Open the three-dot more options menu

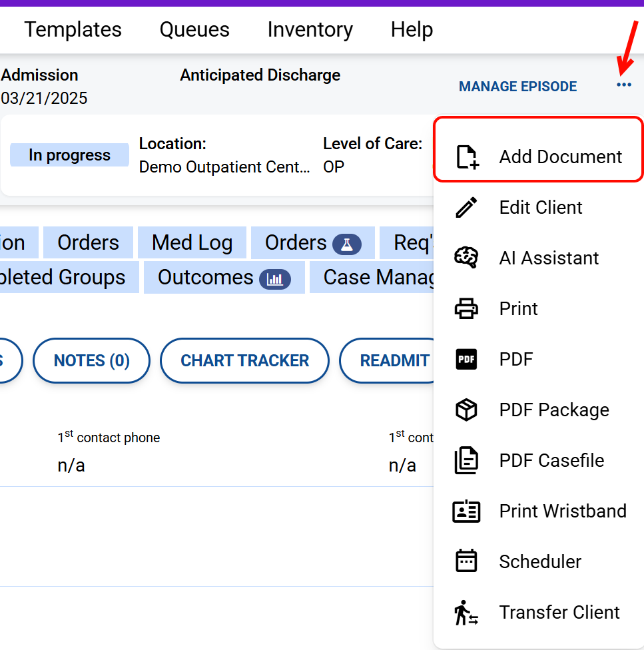pyautogui.click(x=623, y=85)
